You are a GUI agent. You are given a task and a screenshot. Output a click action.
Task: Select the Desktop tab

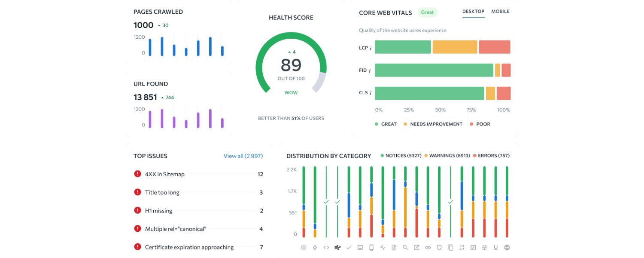pos(473,12)
